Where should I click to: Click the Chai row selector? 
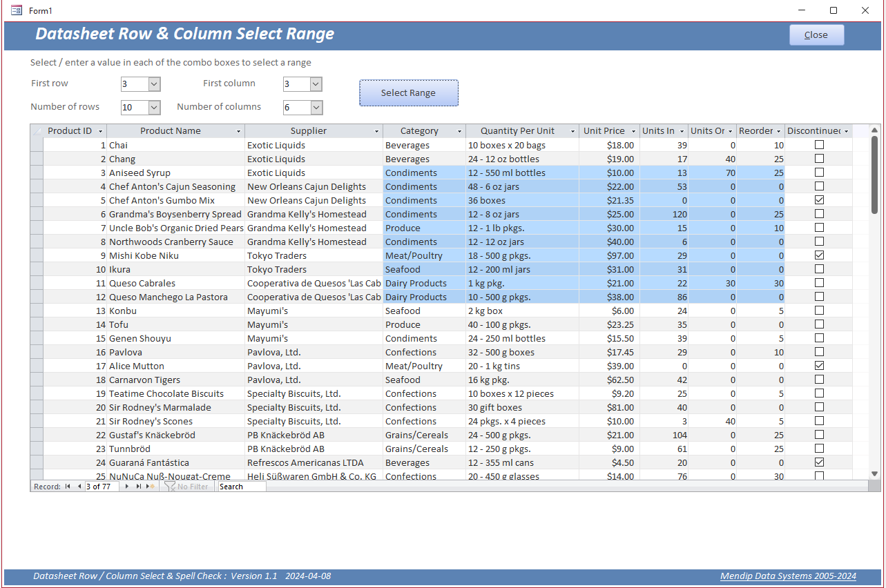[x=37, y=145]
